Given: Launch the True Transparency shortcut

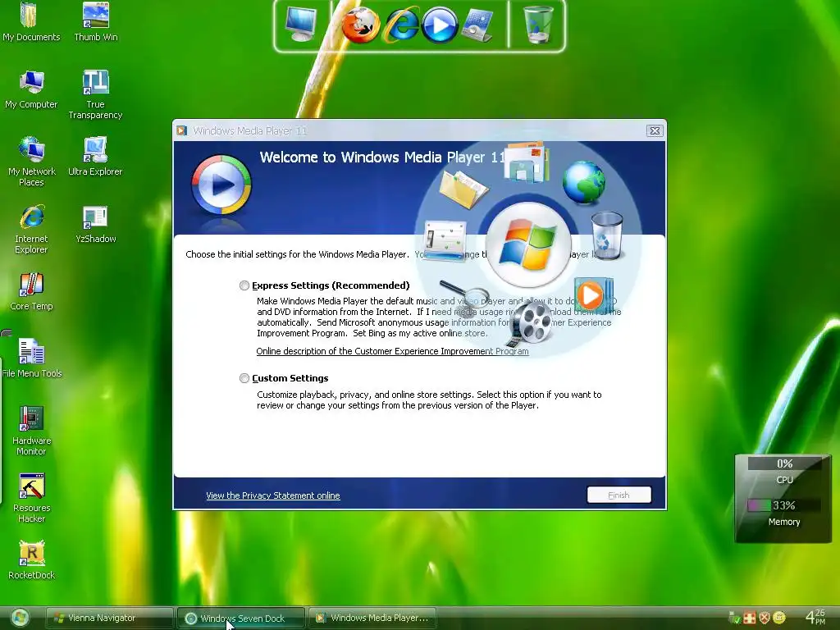Looking at the screenshot, I should (95, 94).
